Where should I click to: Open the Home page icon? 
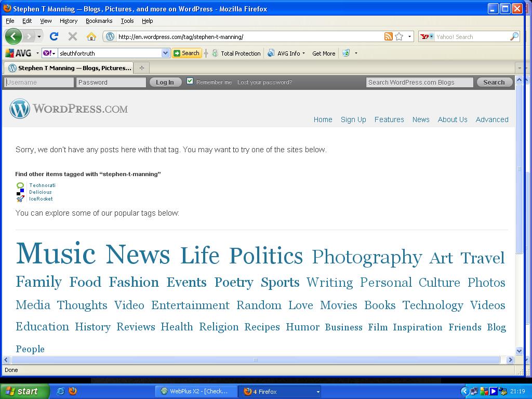tap(91, 36)
